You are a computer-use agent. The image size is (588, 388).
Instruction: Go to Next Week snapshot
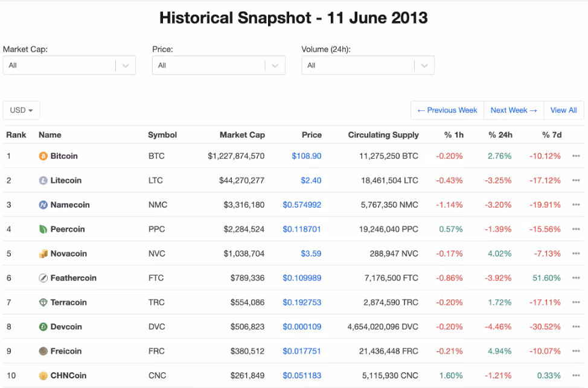coord(514,110)
